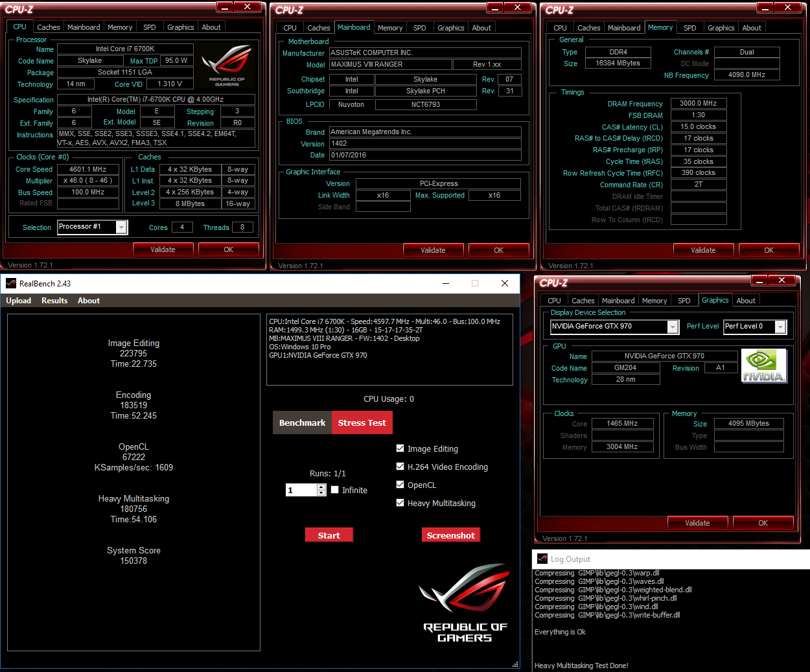The image size is (810, 672).
Task: Click the CAS# Latency 15.0 clocks value
Action: click(699, 126)
